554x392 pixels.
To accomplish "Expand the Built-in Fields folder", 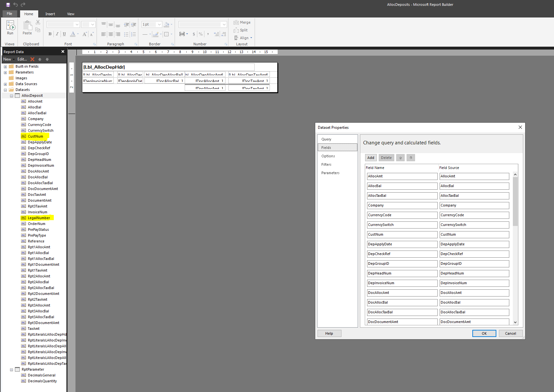I will click(5, 67).
